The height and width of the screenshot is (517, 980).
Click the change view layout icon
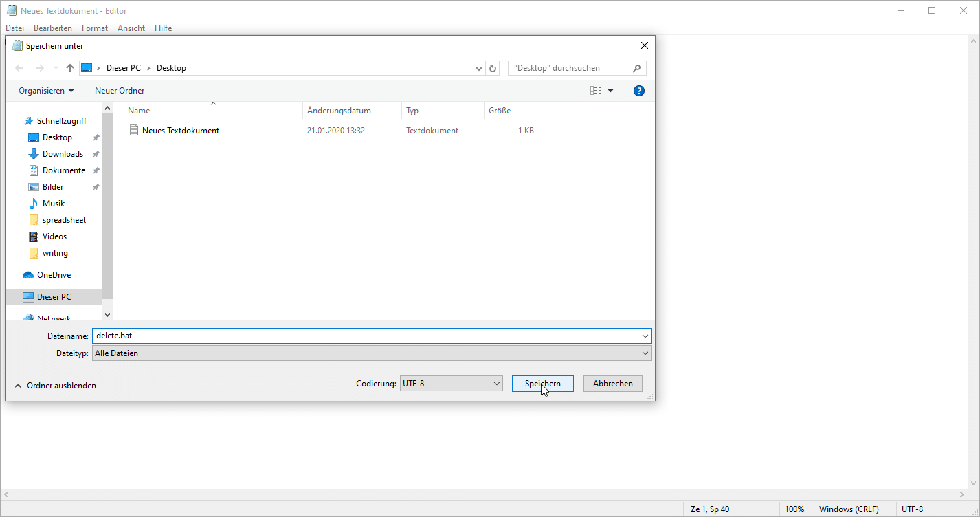tap(595, 91)
